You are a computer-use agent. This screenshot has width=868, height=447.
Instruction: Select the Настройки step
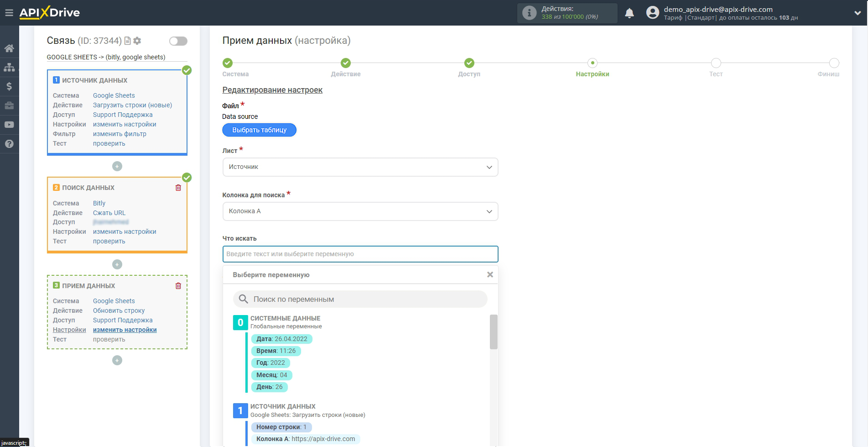[593, 63]
